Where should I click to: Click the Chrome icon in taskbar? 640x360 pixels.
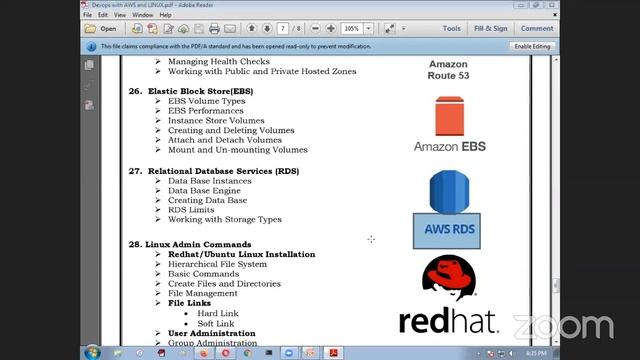[247, 353]
